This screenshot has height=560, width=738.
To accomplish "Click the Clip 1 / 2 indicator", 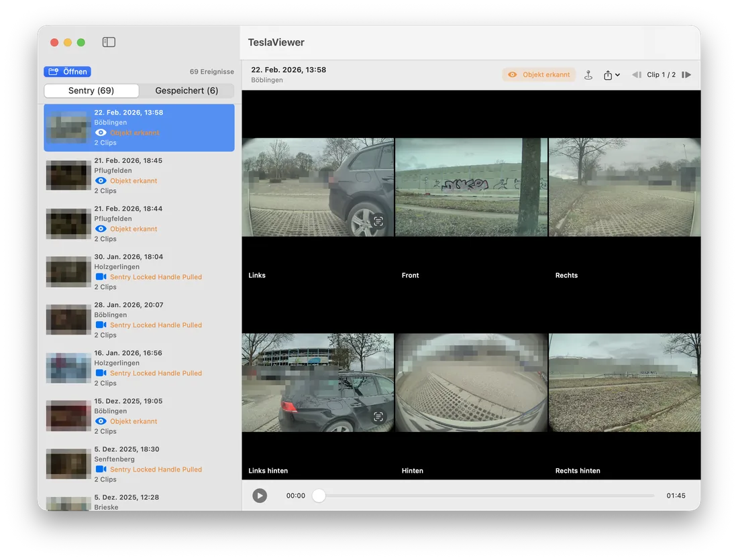I will point(661,75).
